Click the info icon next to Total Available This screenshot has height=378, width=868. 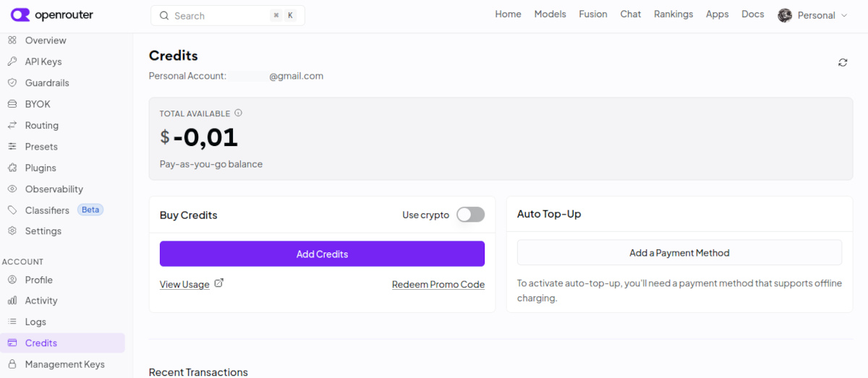pos(239,113)
